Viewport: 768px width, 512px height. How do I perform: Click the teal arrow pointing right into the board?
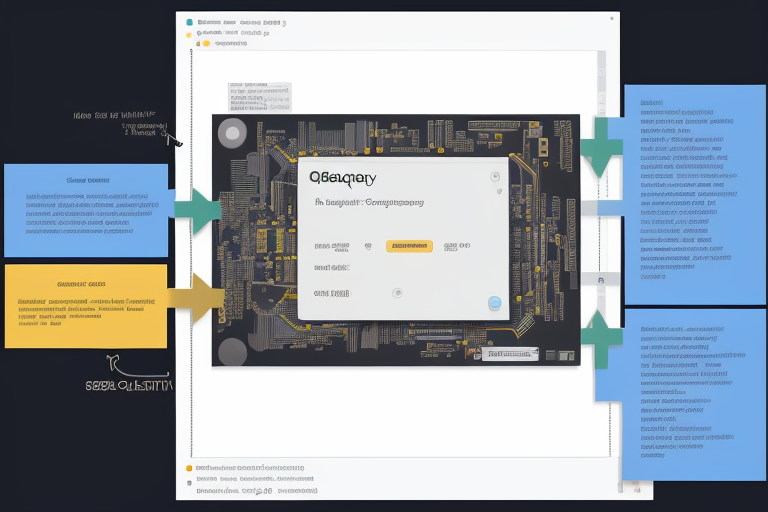197,210
